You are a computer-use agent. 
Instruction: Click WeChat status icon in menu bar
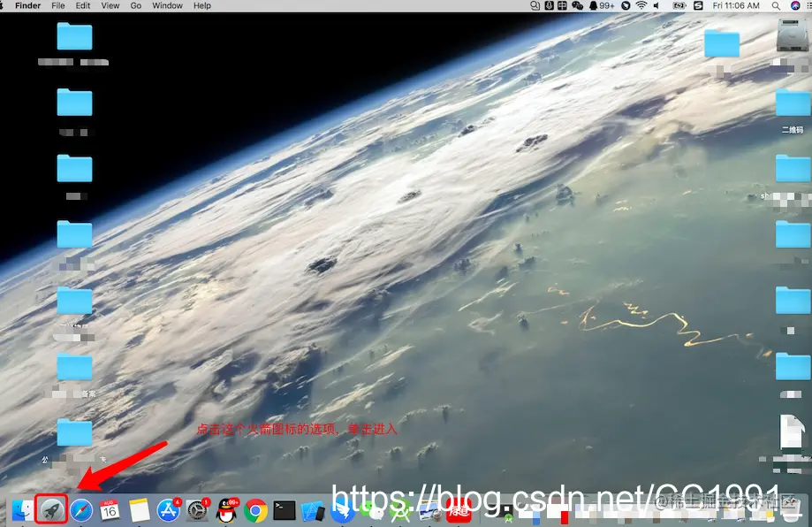click(577, 5)
